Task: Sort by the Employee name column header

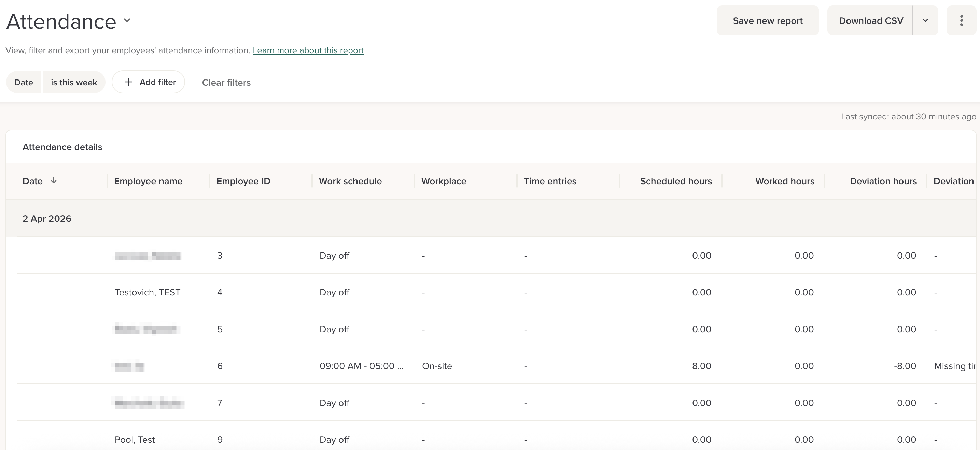Action: tap(148, 181)
